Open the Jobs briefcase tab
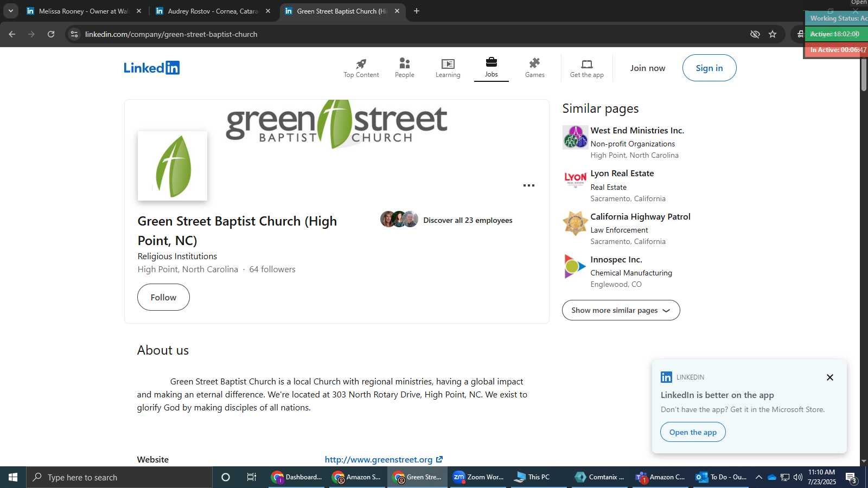868x488 pixels. coord(491,68)
